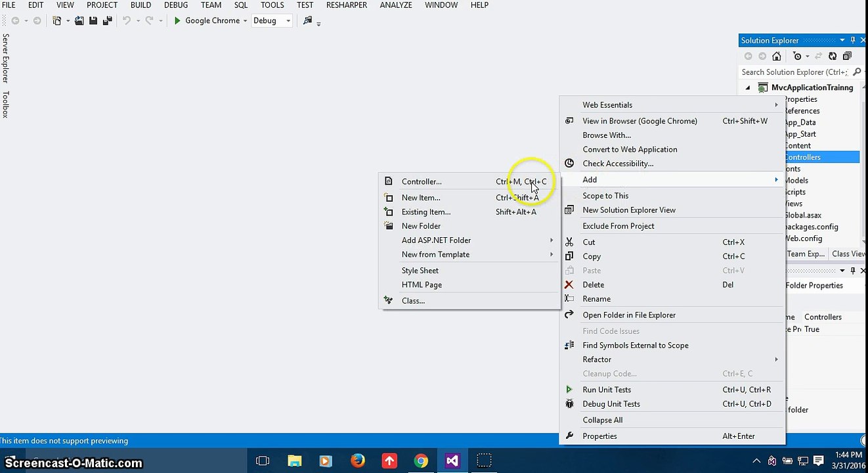Choose New Folder from the Add submenu

pos(469,226)
